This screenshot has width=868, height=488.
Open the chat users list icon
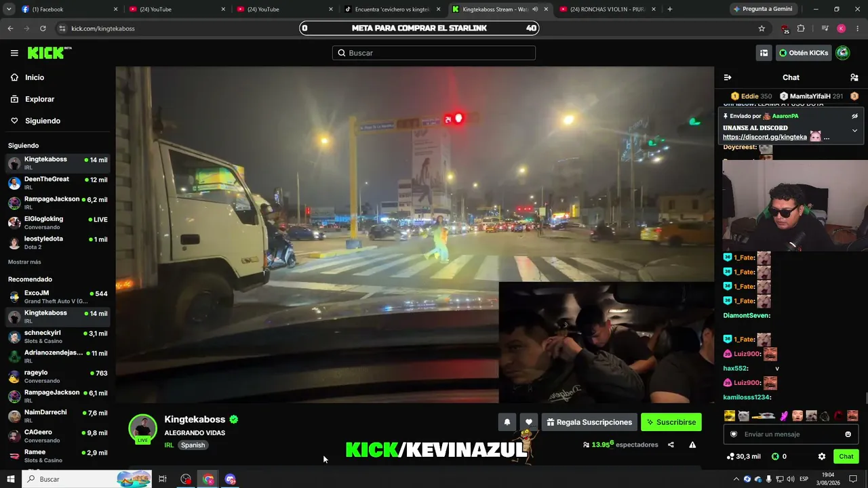(854, 77)
